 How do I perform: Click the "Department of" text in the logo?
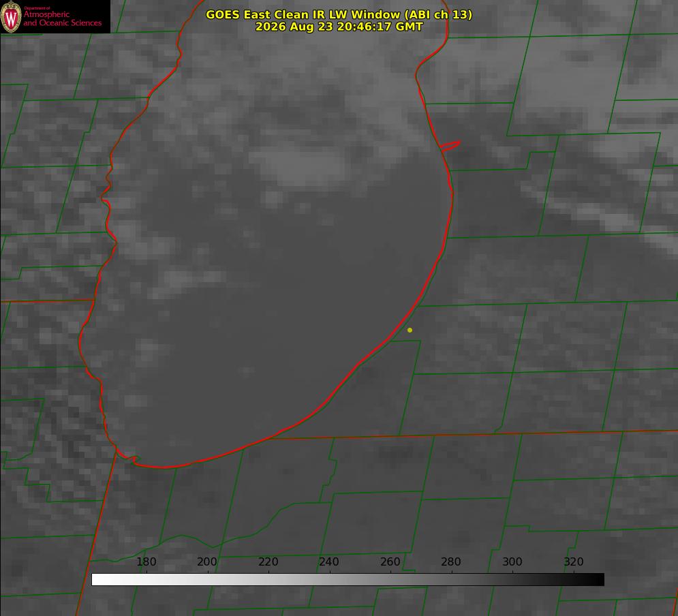37,7
